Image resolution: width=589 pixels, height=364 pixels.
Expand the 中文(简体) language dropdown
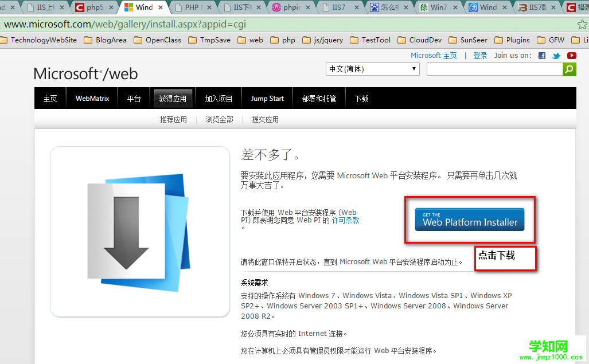pos(373,69)
